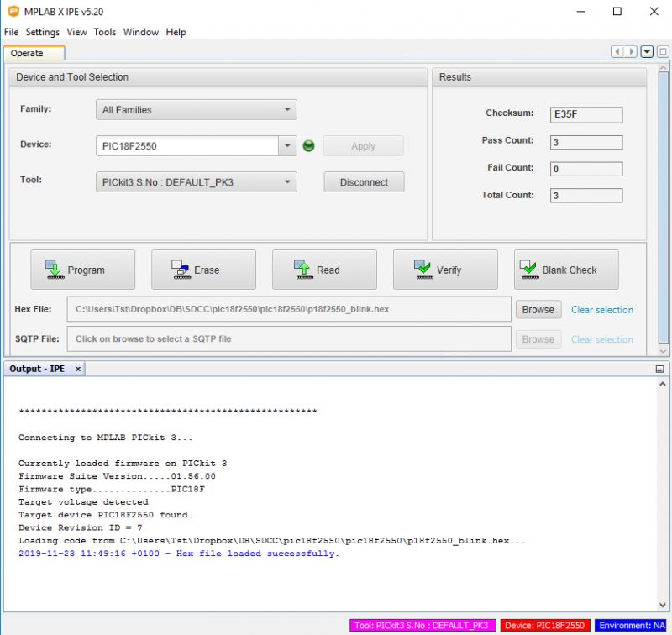The height and width of the screenshot is (635, 672).
Task: Click the Hex File path field
Action: coord(289,309)
